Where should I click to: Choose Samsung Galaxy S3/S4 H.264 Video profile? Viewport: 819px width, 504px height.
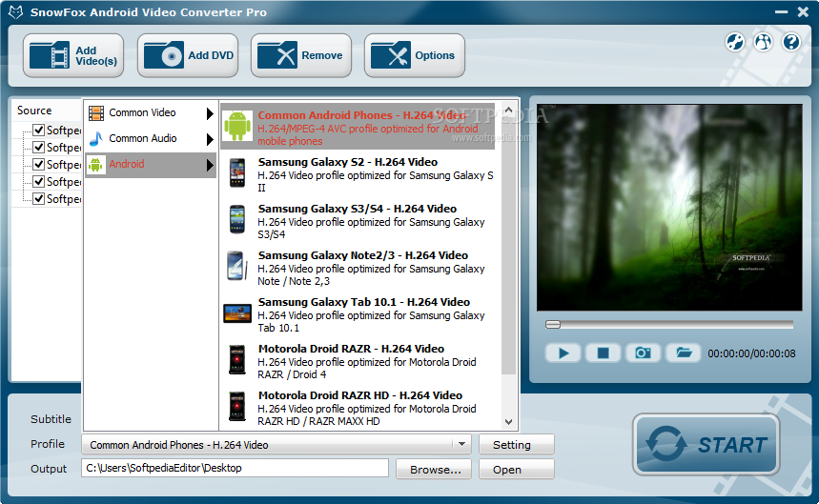[358, 221]
